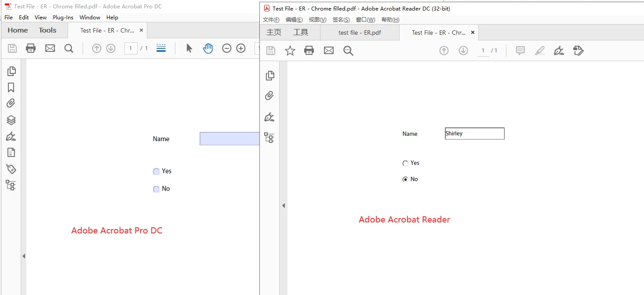
Task: Go to previous page in Acrobat Reader
Action: [444, 51]
